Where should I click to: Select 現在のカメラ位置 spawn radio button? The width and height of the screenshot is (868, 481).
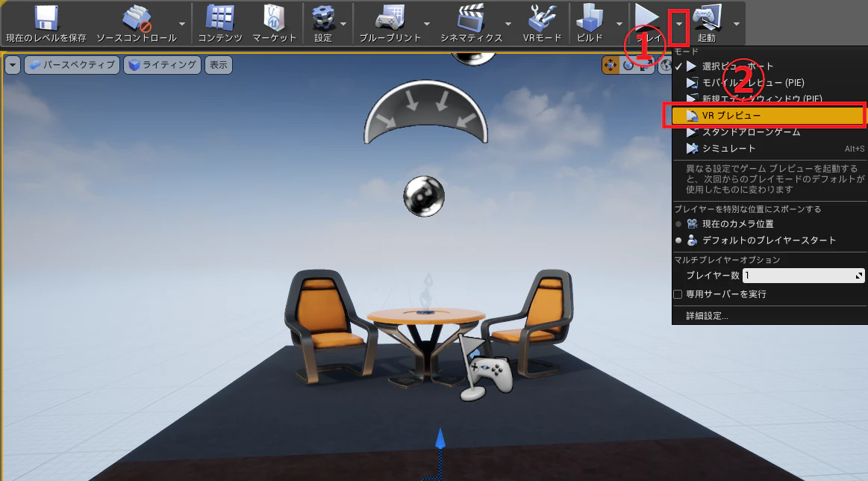click(678, 224)
